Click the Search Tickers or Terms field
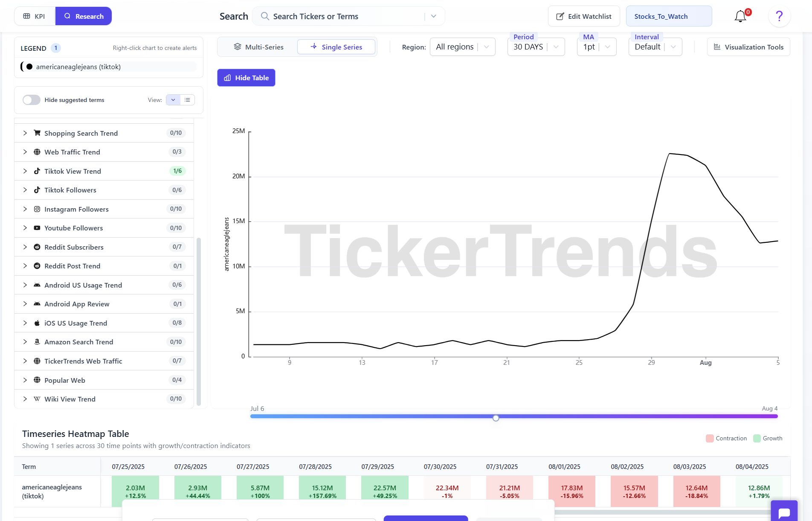 coord(348,16)
